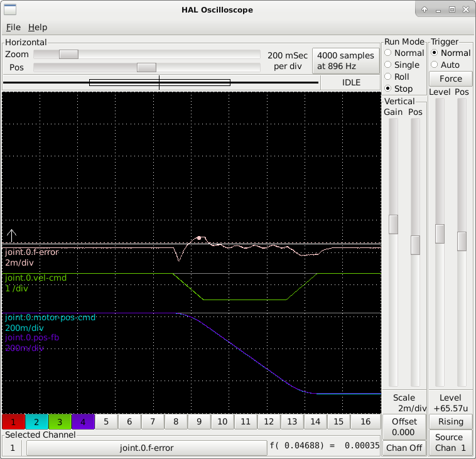The image size is (476, 459).
Task: Select channel 9 button
Action: point(199,422)
